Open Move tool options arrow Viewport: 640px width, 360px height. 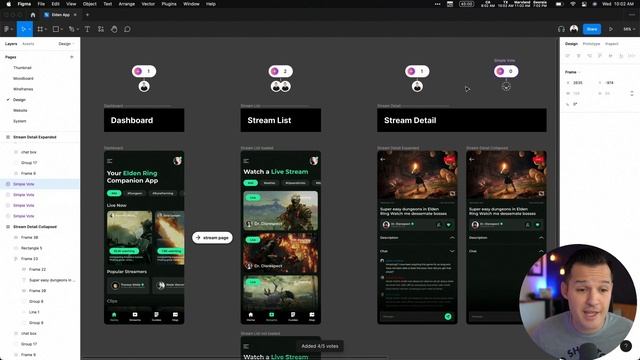(29, 29)
